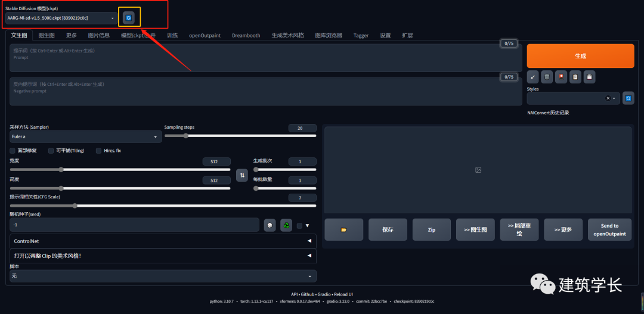Reuse last seed with the green recycle icon
The image size is (644, 314).
pos(286,225)
